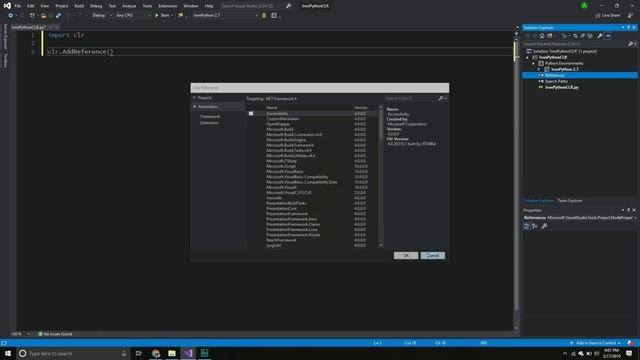Click the Solution Explorer Home icon
The height and width of the screenshot is (360, 640).
tap(542, 36)
